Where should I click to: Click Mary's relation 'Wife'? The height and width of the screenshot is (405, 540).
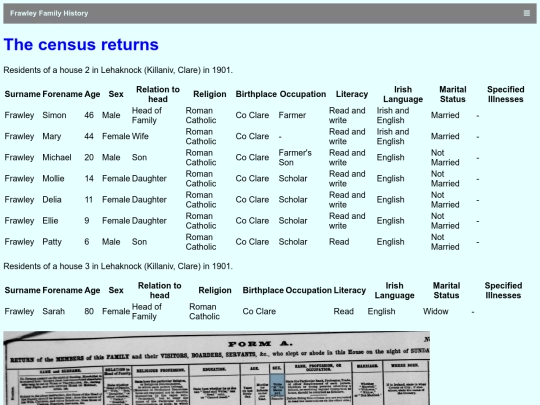coord(140,136)
